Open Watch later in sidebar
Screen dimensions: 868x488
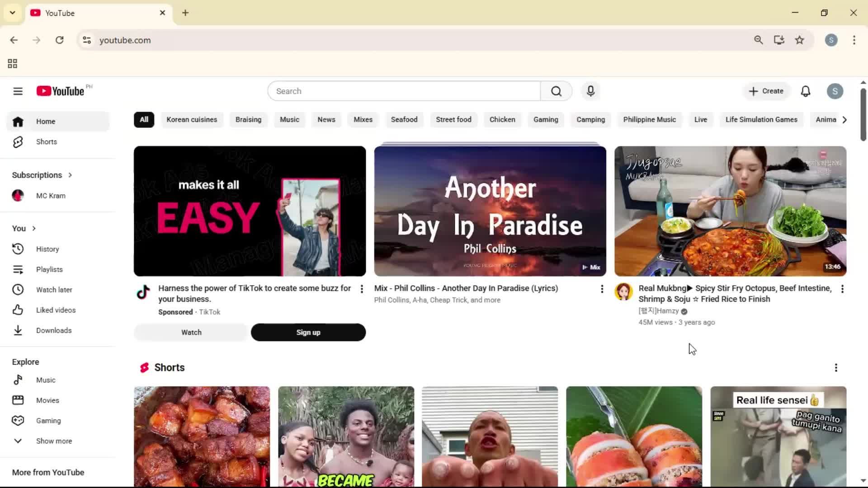(x=54, y=290)
